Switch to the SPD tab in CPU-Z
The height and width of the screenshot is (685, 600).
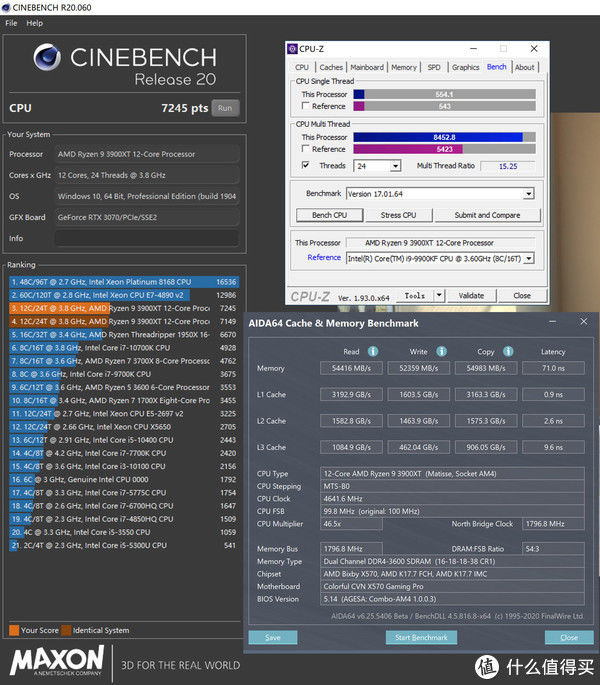click(434, 67)
